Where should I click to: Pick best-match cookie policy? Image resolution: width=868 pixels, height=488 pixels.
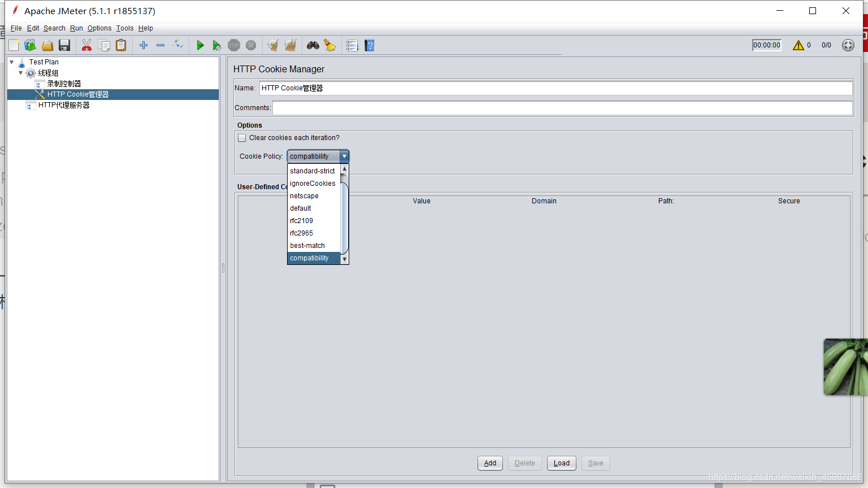pos(314,246)
